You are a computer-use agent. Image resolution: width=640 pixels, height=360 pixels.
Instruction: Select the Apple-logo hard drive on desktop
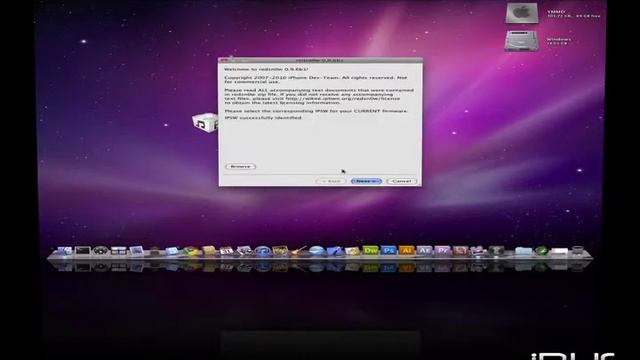(522, 13)
